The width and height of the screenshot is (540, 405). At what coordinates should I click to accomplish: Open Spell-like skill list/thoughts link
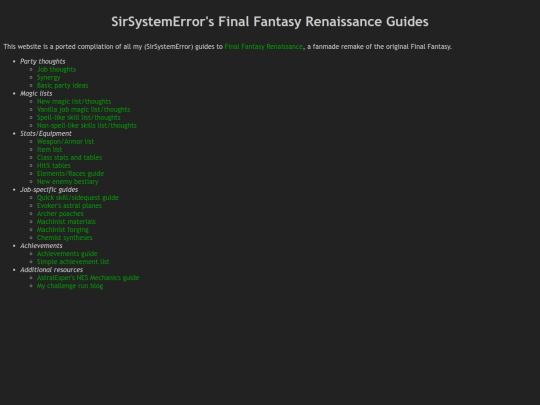tap(79, 117)
